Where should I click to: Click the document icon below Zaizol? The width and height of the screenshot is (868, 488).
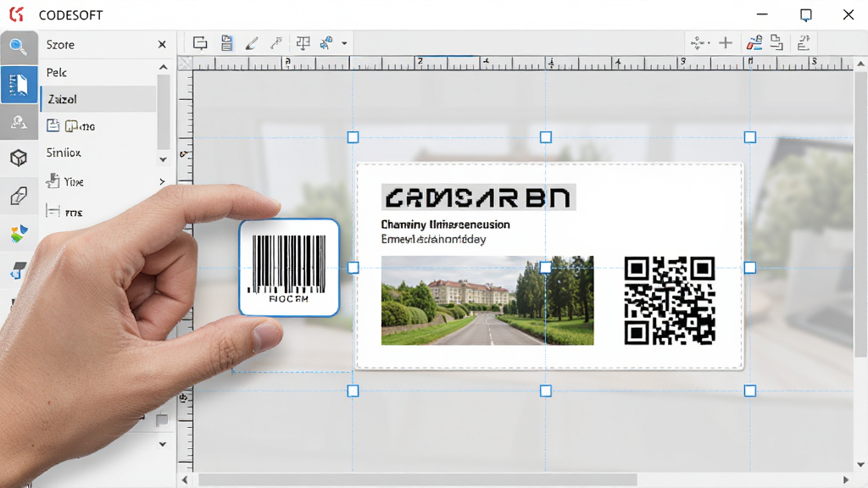[x=53, y=125]
